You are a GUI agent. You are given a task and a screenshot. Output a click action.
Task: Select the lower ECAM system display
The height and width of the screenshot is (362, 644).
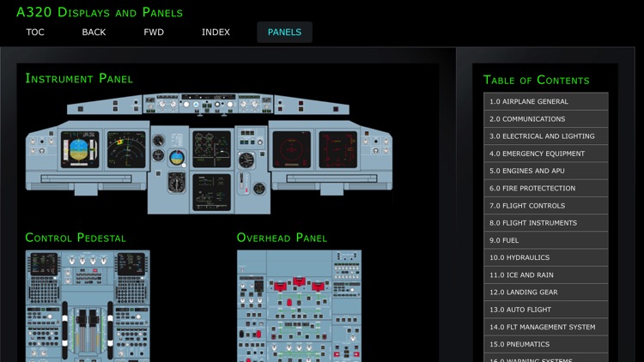pos(211,192)
